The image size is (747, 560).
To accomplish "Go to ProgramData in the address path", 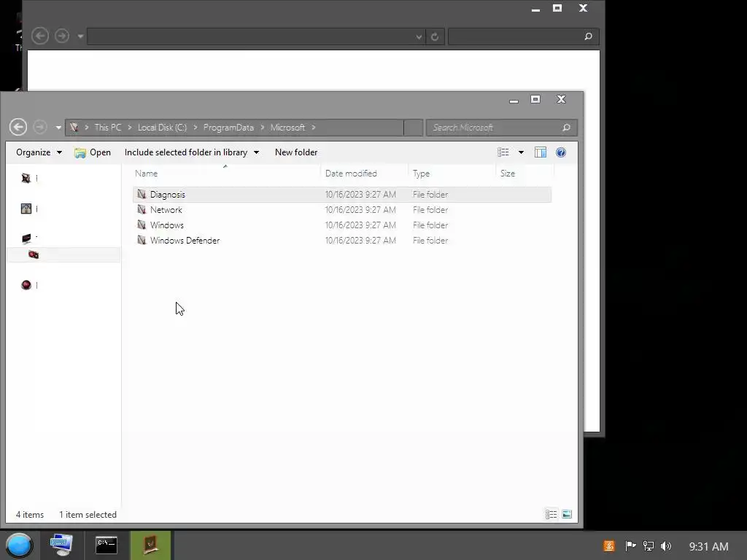I will click(x=228, y=128).
